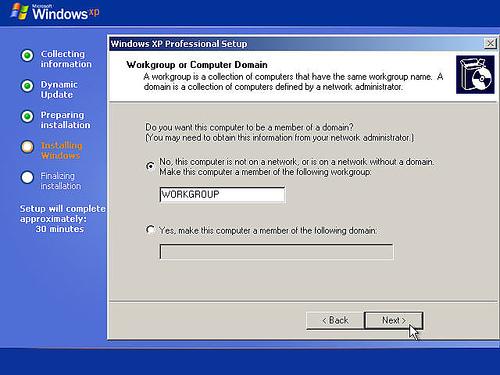Go Back to the previous setup page
The image size is (500, 375).
(335, 320)
